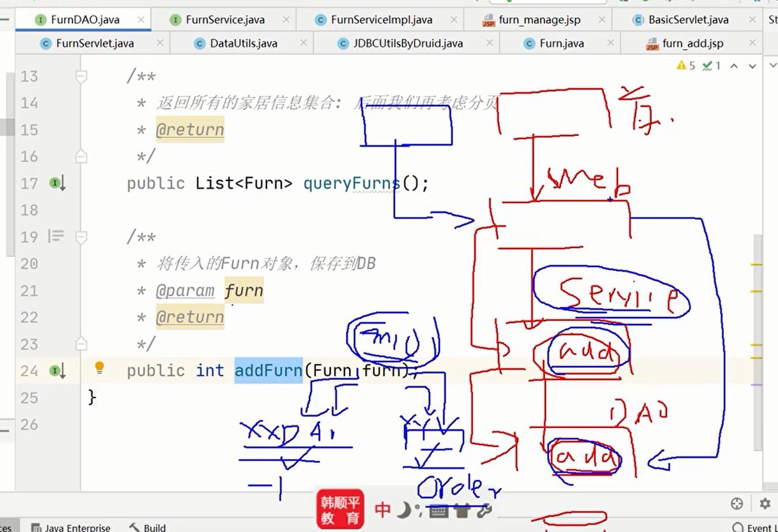This screenshot has width=778, height=532.
Task: Click the int keyword on line 24
Action: click(210, 371)
